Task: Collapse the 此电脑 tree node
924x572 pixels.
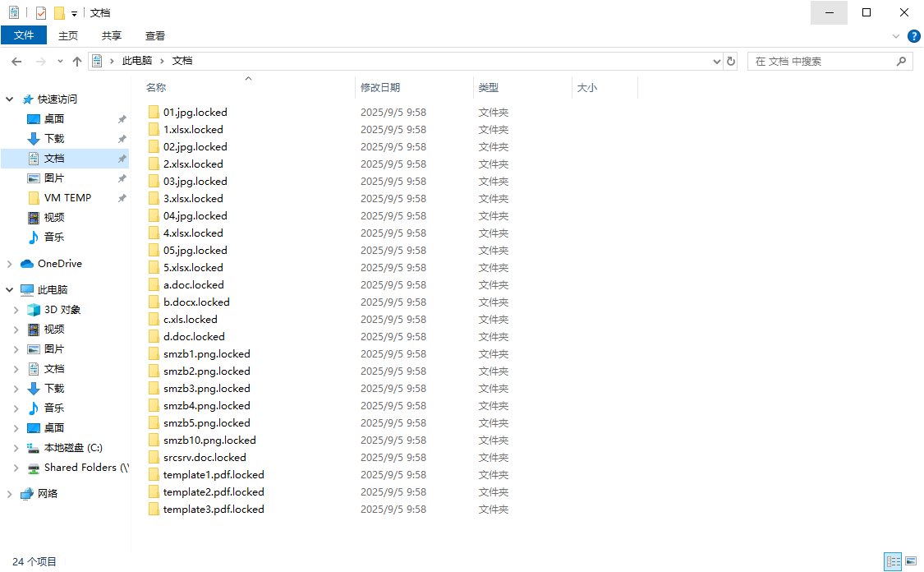Action: (10, 290)
